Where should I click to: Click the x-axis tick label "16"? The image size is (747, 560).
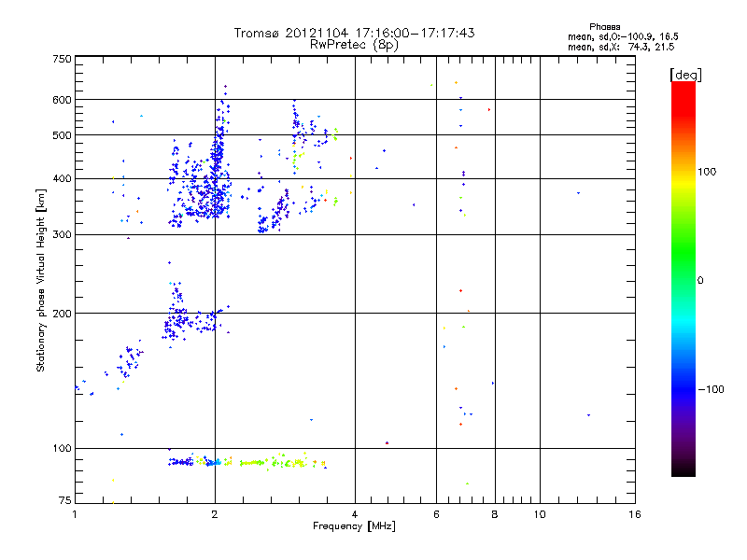635,514
